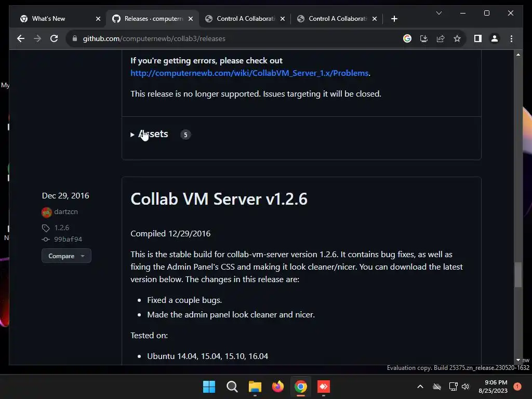
Task: Open the Collab VM Server v1.2.6 title
Action: pos(219,199)
